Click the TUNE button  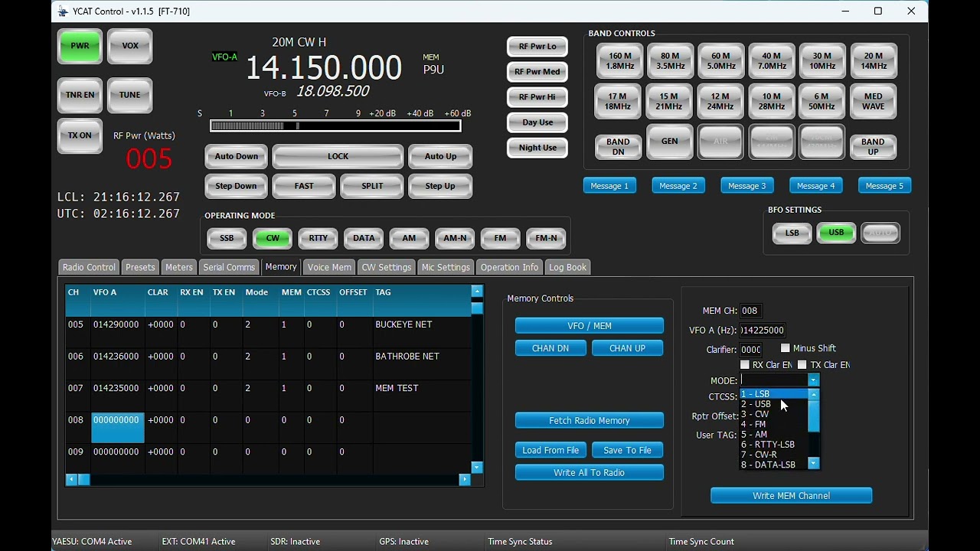pos(130,96)
